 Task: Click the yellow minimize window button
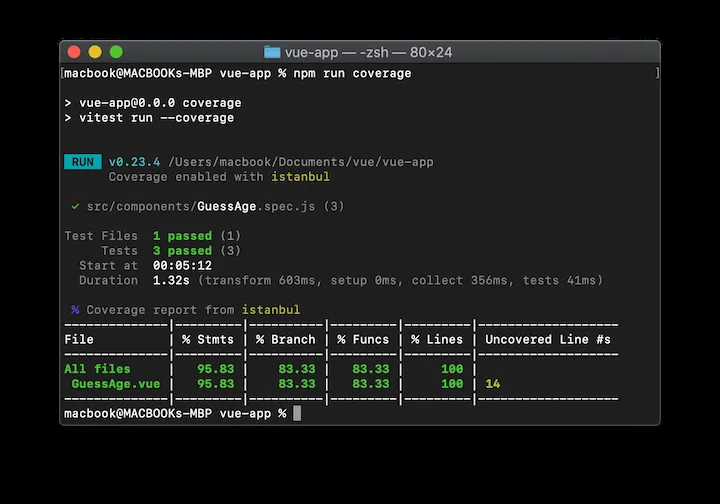pos(95,52)
